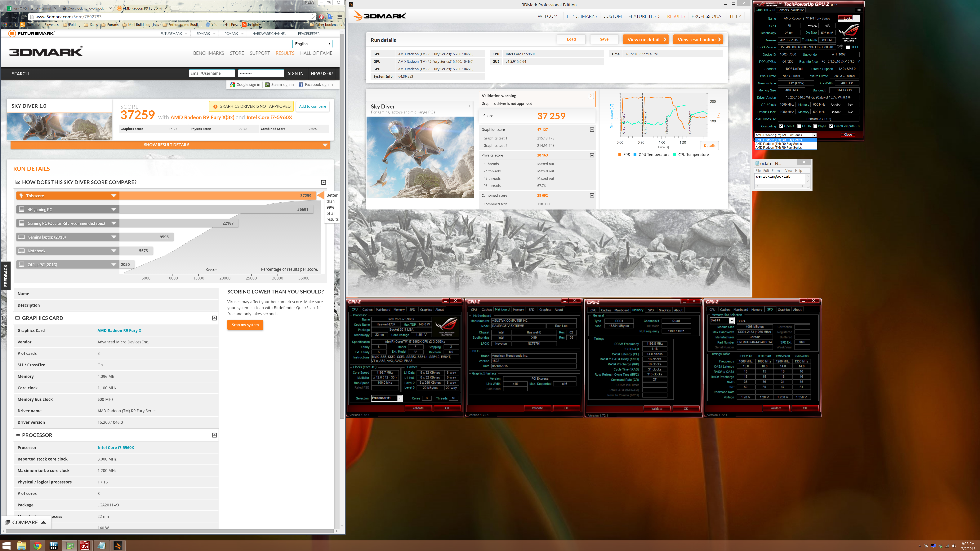980x551 pixels.
Task: Open CPU-Z ROG icon in the taskbar
Action: point(85,546)
